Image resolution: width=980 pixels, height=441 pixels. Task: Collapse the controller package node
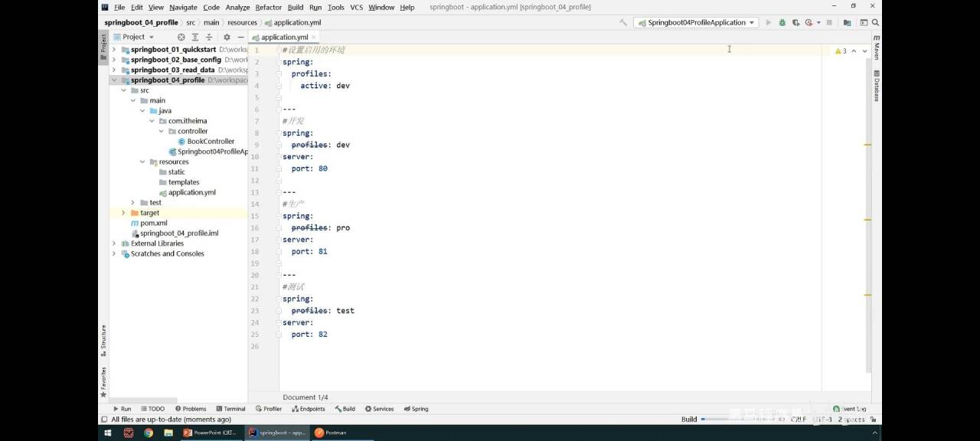(x=161, y=131)
